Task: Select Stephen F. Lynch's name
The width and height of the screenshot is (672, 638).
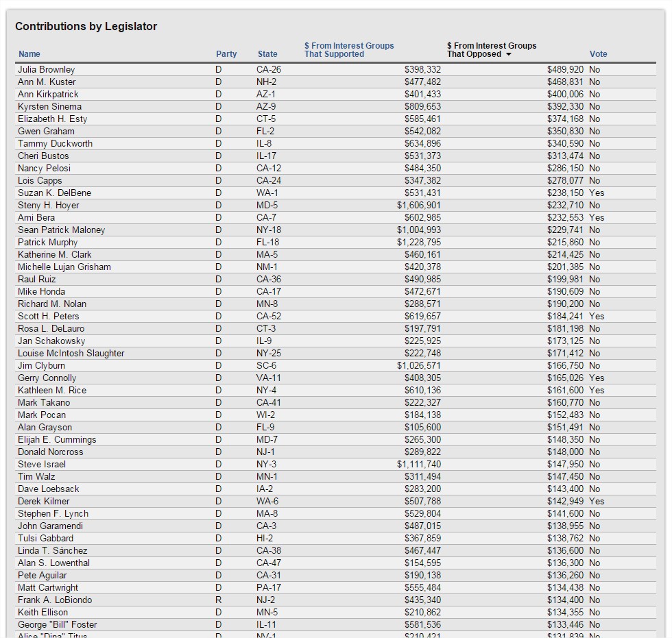Action: (x=53, y=514)
